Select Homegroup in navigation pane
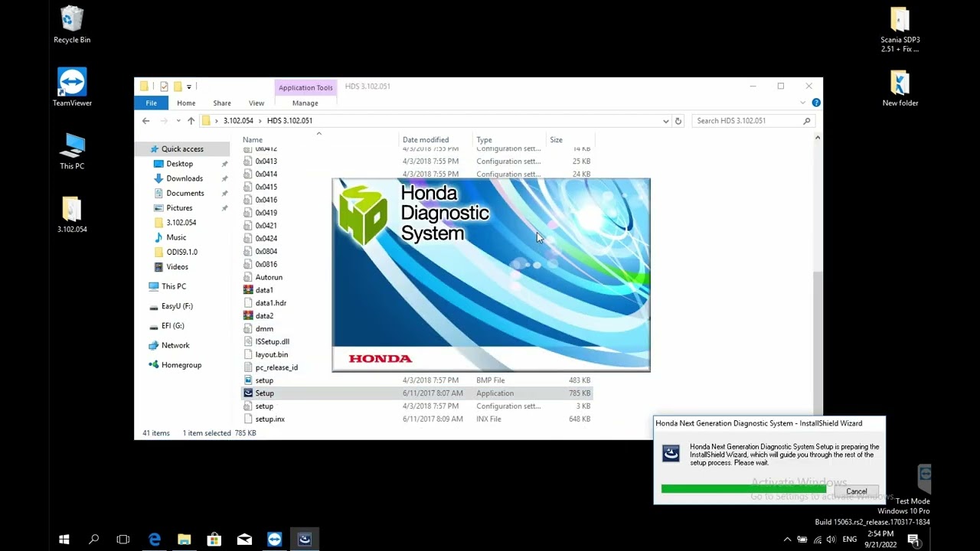Image resolution: width=980 pixels, height=551 pixels. tap(181, 365)
